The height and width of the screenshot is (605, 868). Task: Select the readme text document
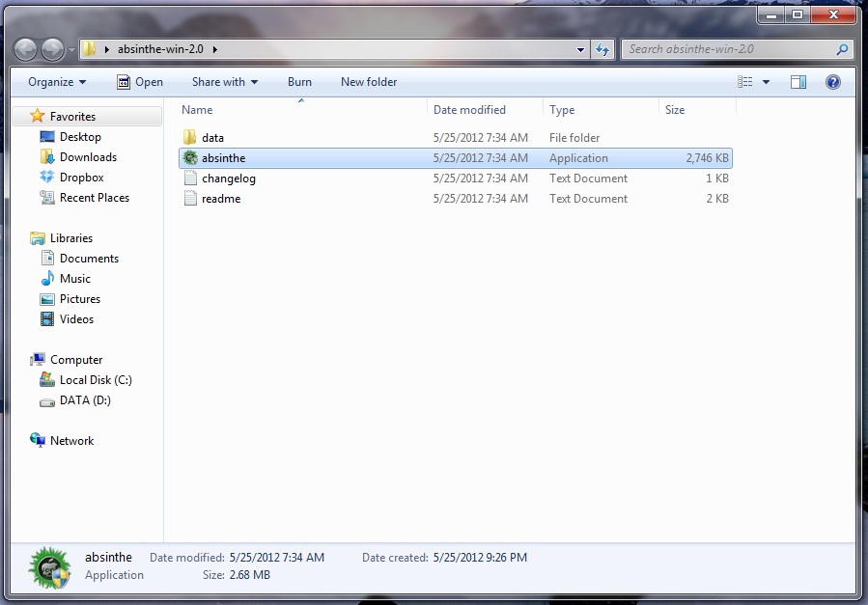tap(221, 199)
